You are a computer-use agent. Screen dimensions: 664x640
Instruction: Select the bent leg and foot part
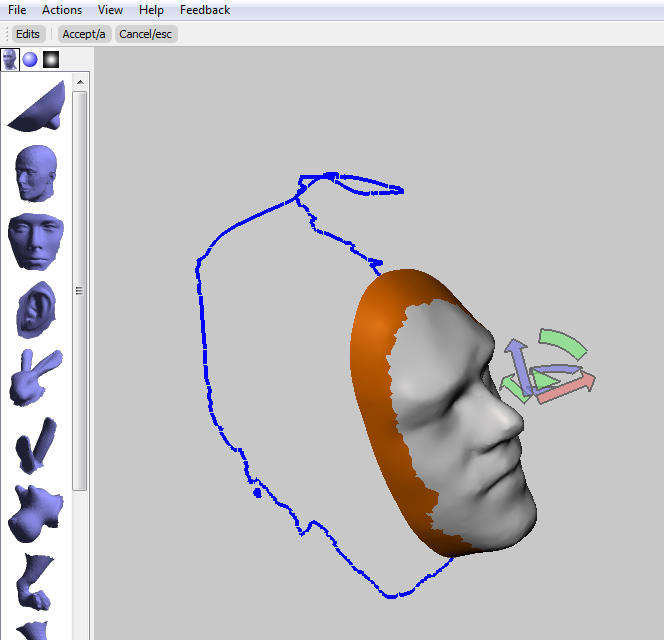pyautogui.click(x=36, y=582)
